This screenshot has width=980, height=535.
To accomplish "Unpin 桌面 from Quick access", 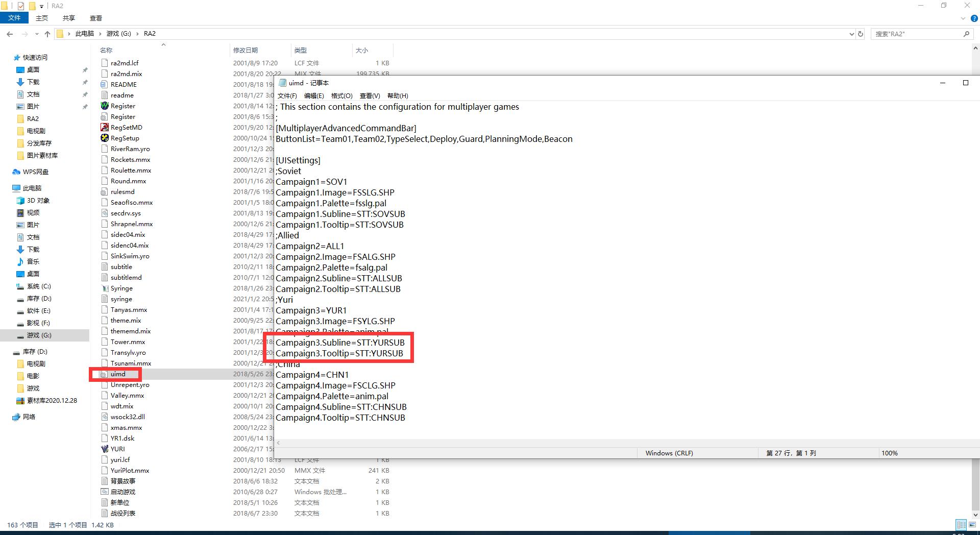I will (x=85, y=70).
